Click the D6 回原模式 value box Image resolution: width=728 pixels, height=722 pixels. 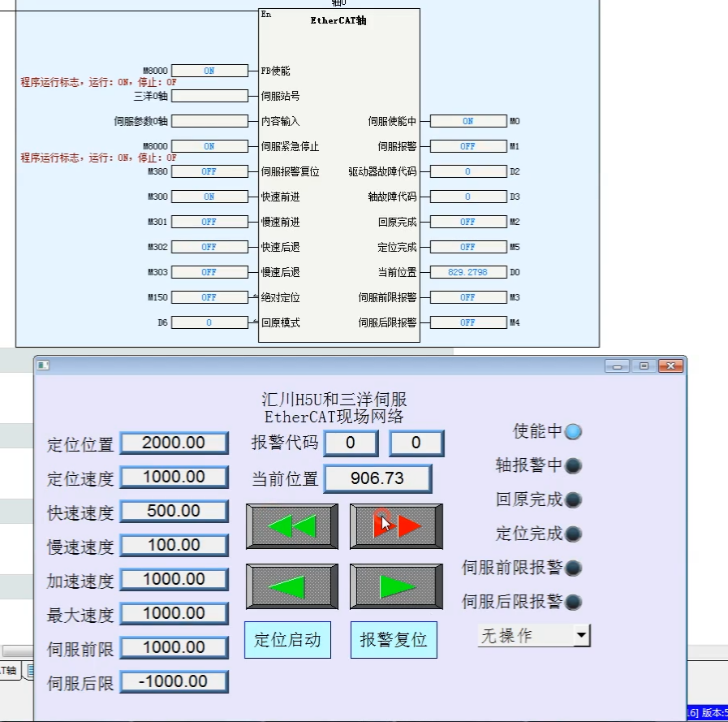coord(209,322)
